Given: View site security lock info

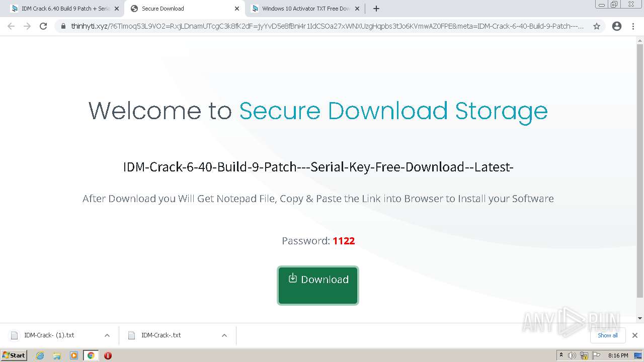Looking at the screenshot, I should (63, 26).
